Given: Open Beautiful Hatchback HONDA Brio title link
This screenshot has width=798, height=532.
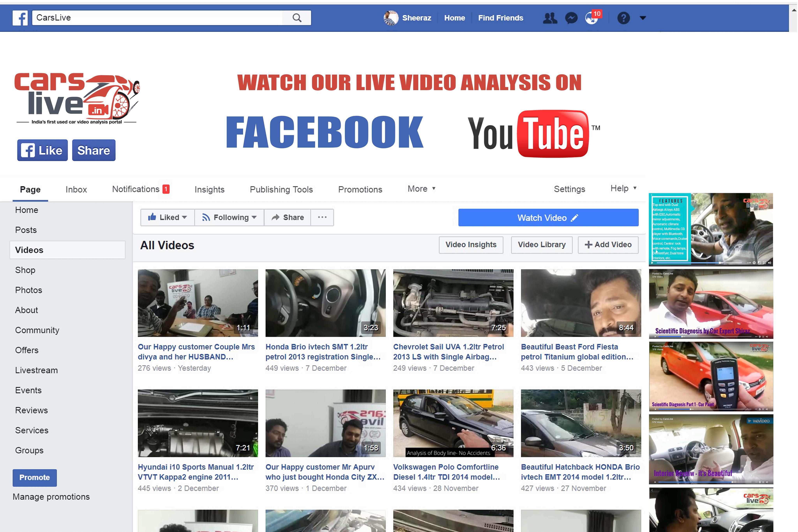Looking at the screenshot, I should tap(580, 472).
